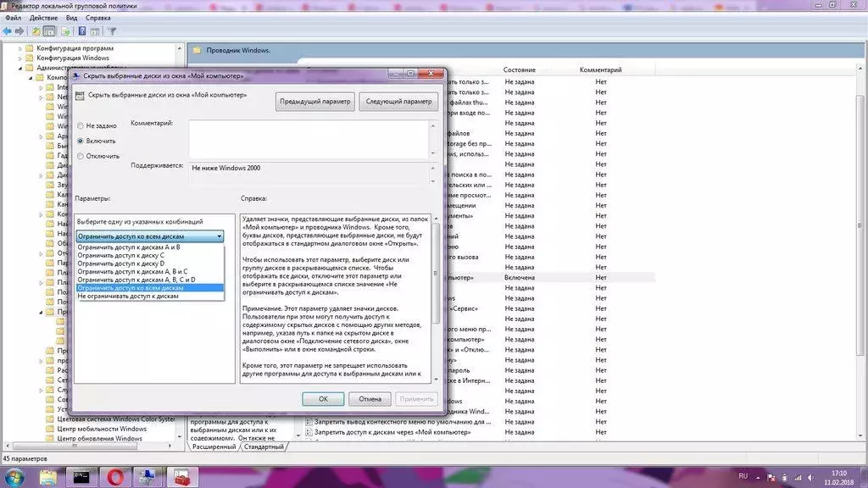
Task: Click the 'Предыдущий параметр' button
Action: coord(315,102)
